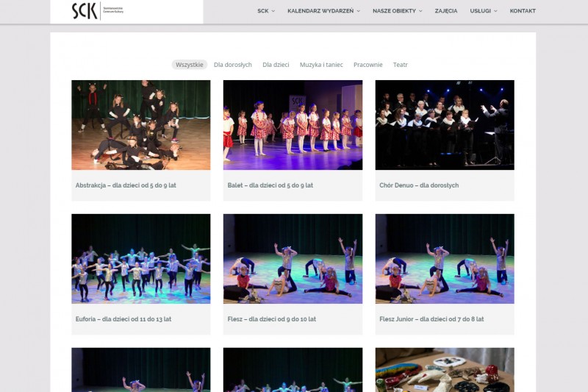Filter classes by Dla dorosłych
This screenshot has width=588, height=392.
coord(233,65)
